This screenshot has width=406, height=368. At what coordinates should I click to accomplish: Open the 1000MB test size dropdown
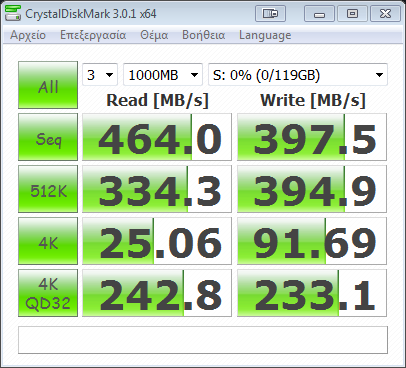click(x=163, y=75)
